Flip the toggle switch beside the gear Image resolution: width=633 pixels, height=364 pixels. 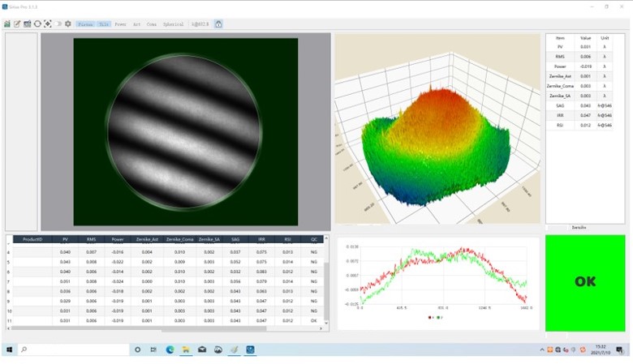[x=58, y=24]
